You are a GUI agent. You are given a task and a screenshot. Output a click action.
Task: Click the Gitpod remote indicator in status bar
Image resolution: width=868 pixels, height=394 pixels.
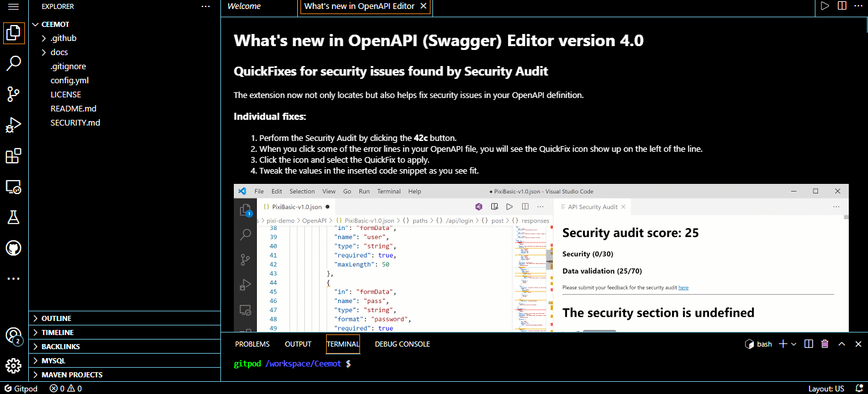click(21, 388)
